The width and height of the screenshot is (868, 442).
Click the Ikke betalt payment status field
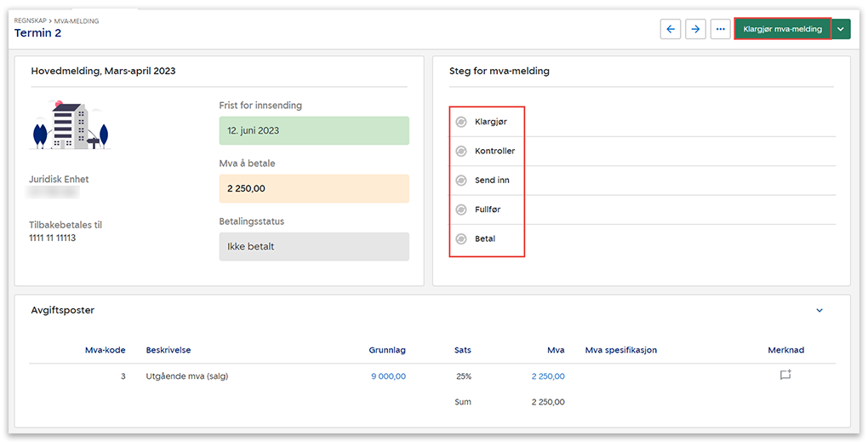point(313,246)
